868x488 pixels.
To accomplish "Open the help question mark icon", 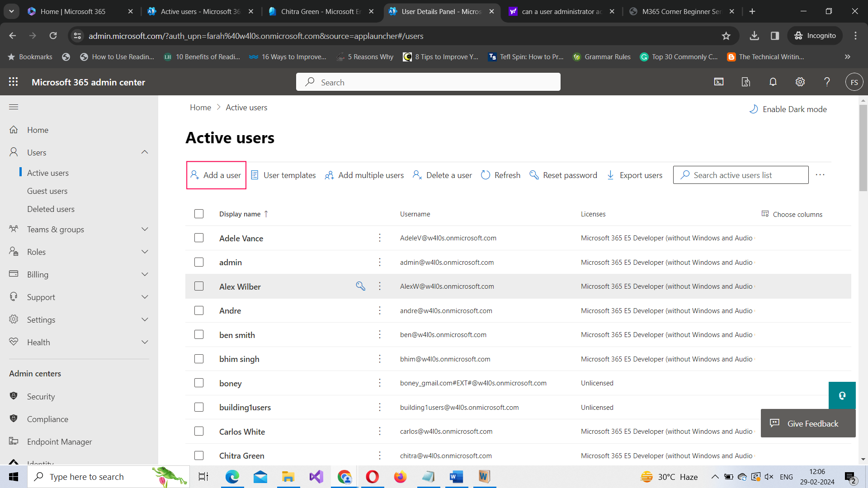I will coord(827,82).
